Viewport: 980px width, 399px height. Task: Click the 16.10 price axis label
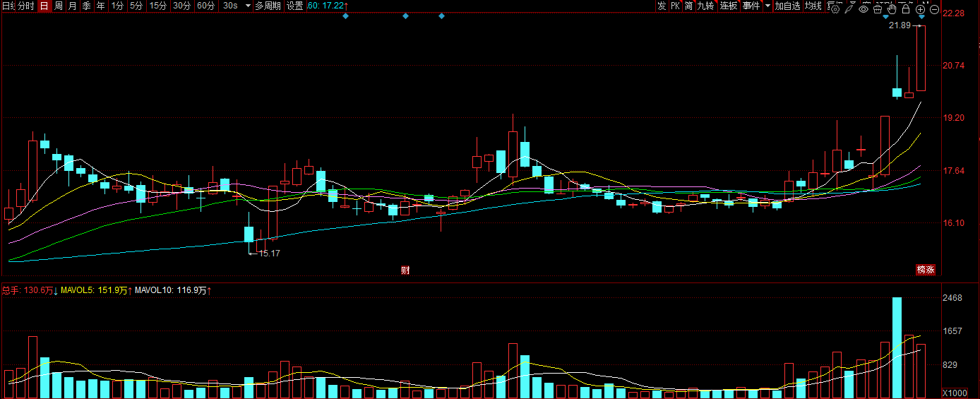[954, 223]
